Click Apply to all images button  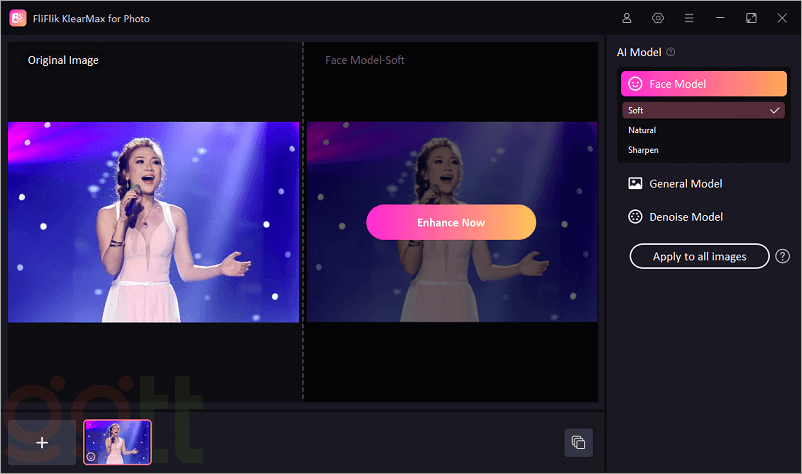click(699, 256)
